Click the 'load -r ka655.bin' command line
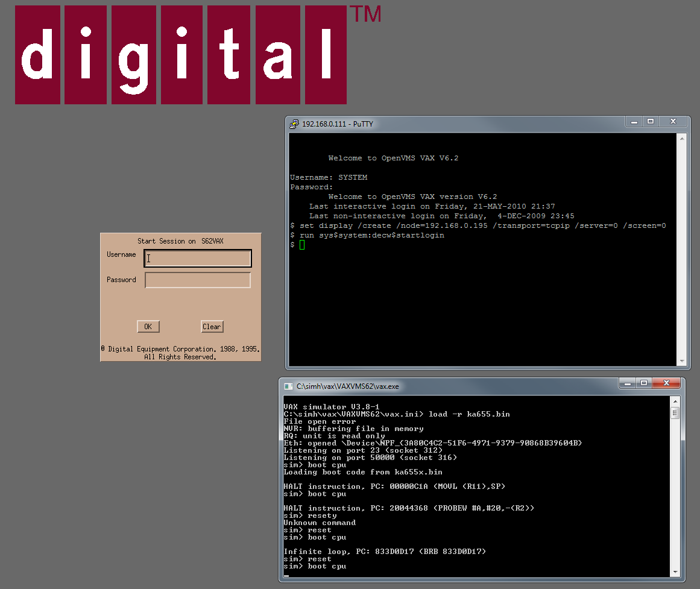This screenshot has height=589, width=700. 397,414
